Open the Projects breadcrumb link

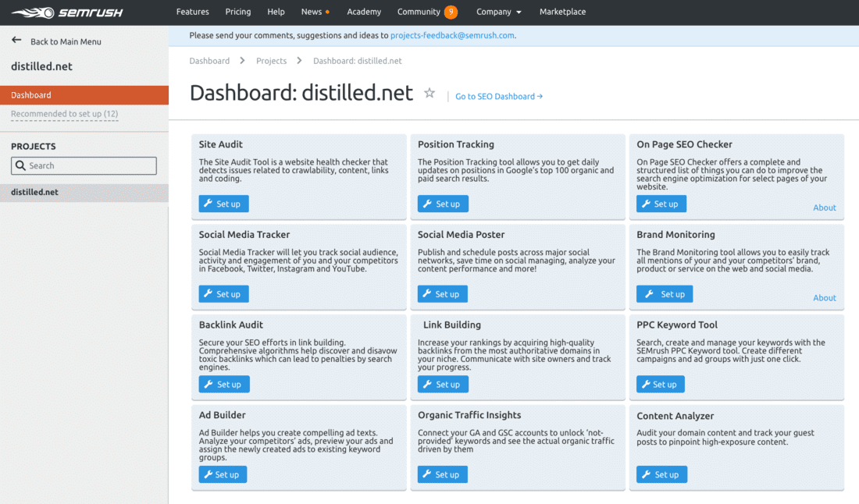(x=271, y=60)
